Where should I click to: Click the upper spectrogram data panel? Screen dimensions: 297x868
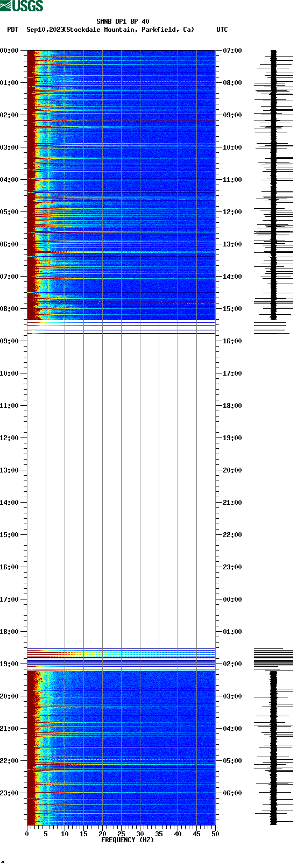[121, 185]
